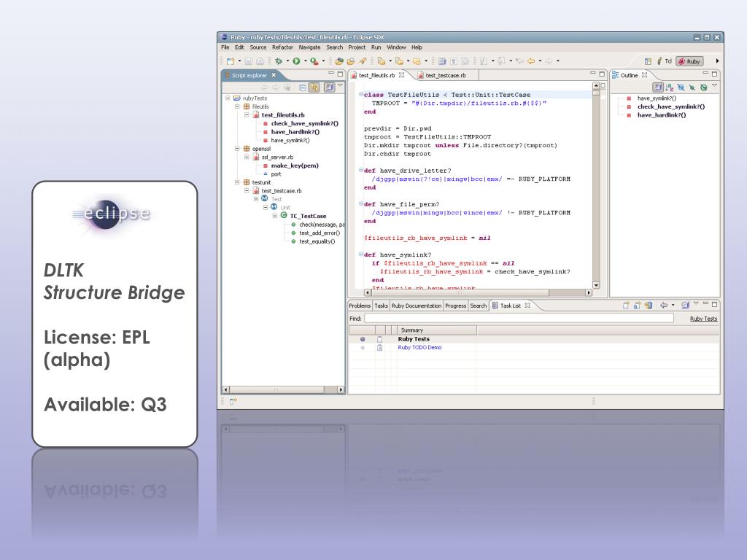The width and height of the screenshot is (747, 560).
Task: Open the Run menu
Action: pyautogui.click(x=376, y=47)
